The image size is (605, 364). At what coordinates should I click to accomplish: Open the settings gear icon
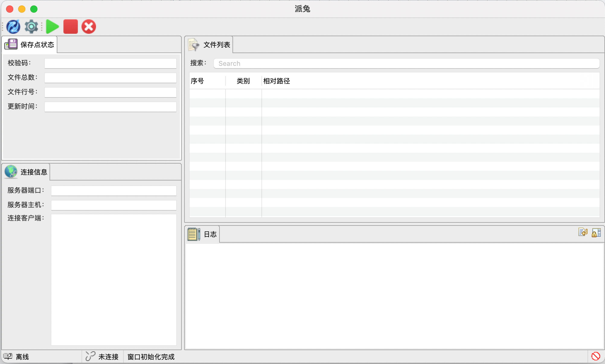[x=31, y=27]
